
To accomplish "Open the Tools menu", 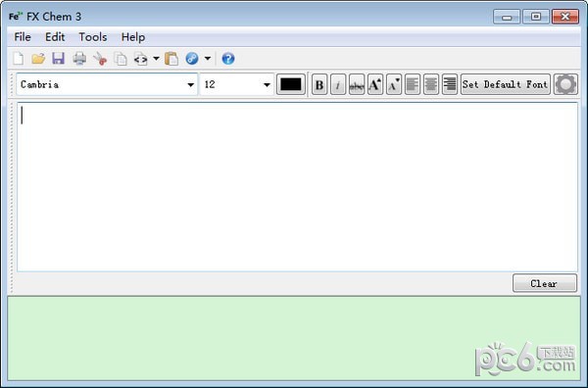I will 93,37.
